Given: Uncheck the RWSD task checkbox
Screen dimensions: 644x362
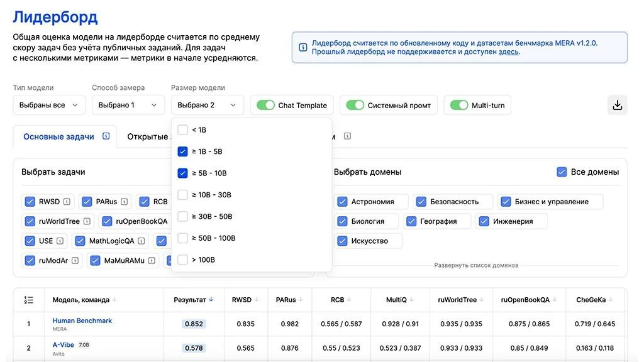Looking at the screenshot, I should (30, 202).
